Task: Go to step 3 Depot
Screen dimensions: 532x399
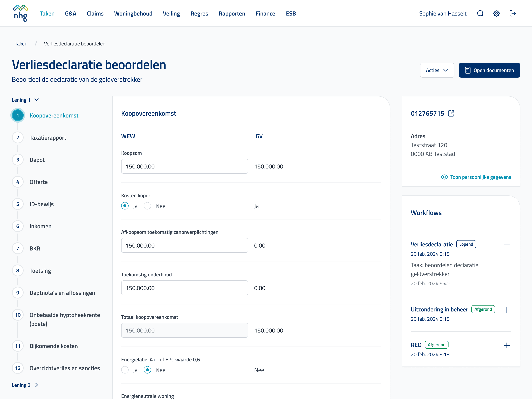Action: 28,160
